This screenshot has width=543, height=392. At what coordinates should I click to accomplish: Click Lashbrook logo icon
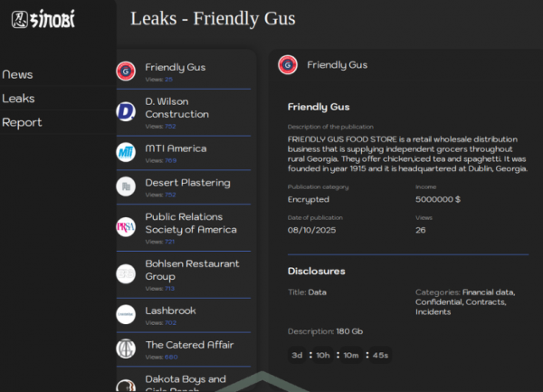click(x=126, y=314)
